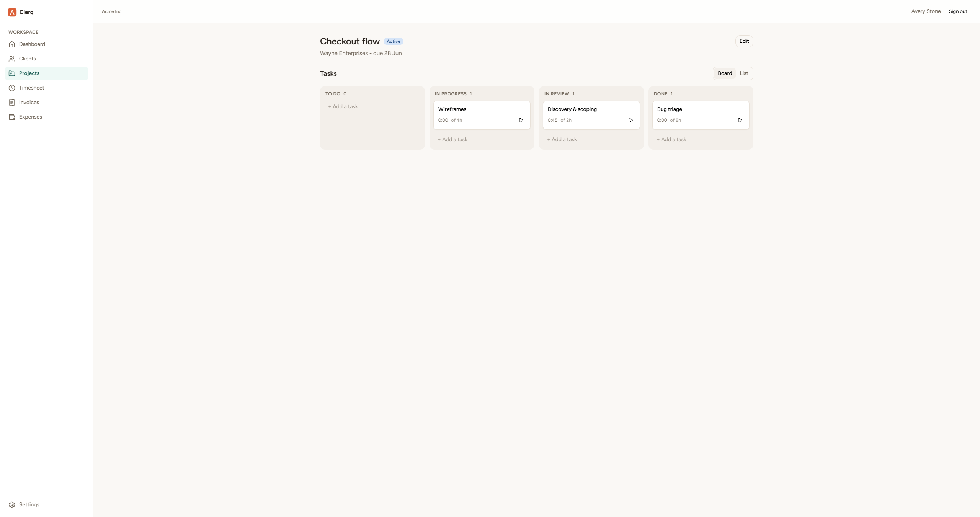
Task: Open the Bug triage task card title
Action: pos(670,109)
